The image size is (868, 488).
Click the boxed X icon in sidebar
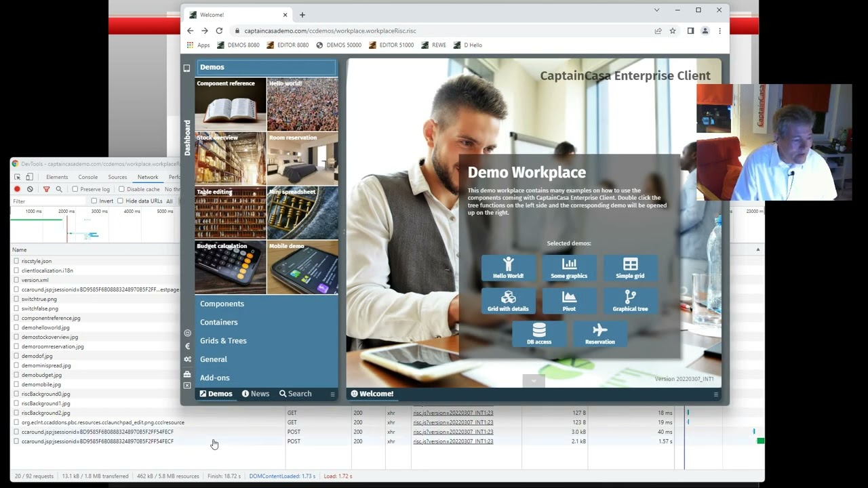(x=187, y=386)
